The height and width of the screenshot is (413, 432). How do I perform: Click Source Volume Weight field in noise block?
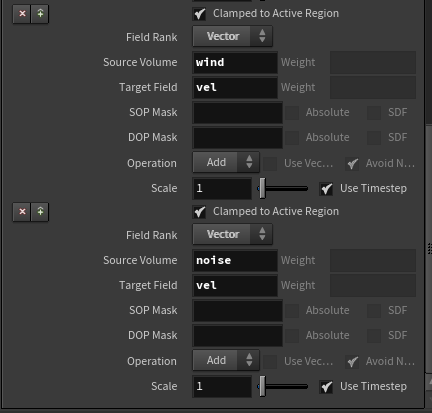click(x=373, y=260)
